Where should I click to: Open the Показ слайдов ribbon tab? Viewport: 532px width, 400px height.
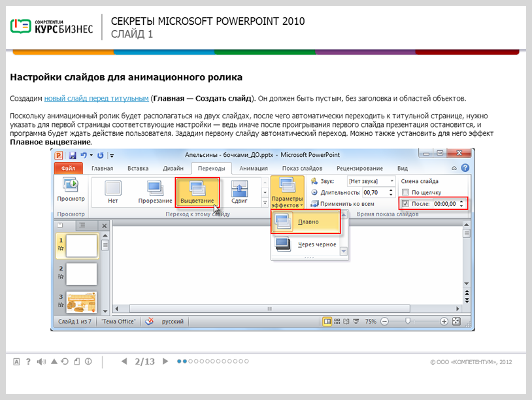302,168
